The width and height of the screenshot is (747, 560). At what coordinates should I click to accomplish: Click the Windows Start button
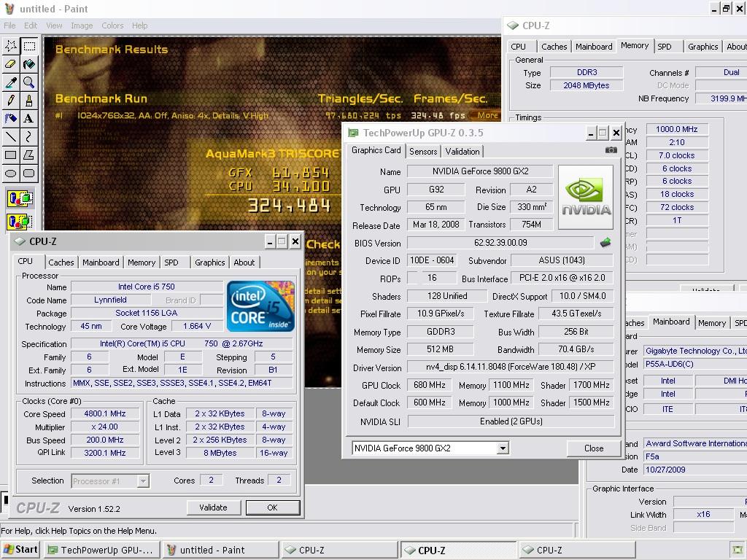(20, 550)
